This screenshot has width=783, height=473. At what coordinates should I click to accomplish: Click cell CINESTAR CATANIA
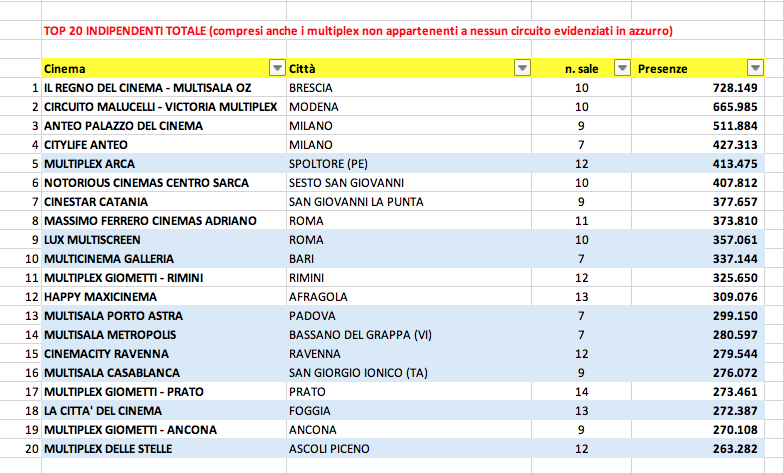pos(164,202)
